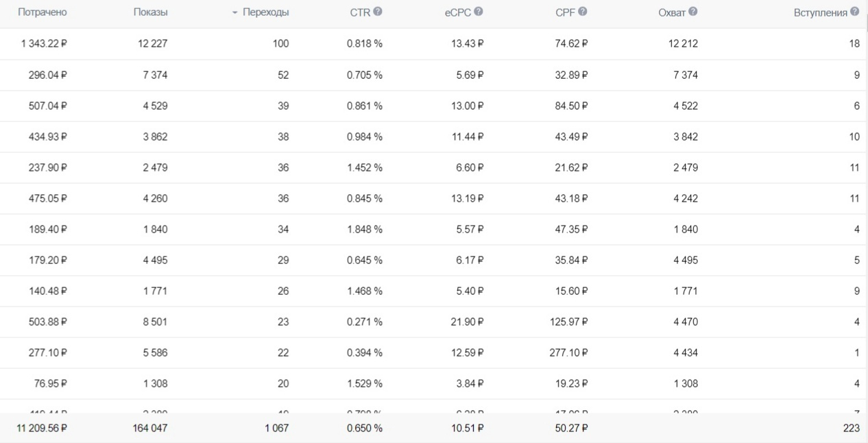Screen dimensions: 868x443
Task: Click the CTR help question-mark icon
Action: tap(378, 12)
